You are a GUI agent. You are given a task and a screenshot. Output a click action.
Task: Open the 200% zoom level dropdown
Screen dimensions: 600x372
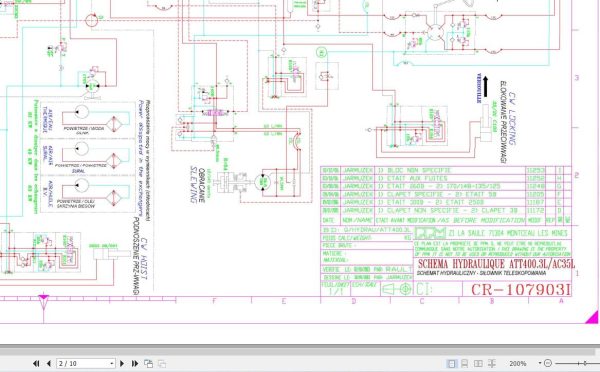coord(540,363)
